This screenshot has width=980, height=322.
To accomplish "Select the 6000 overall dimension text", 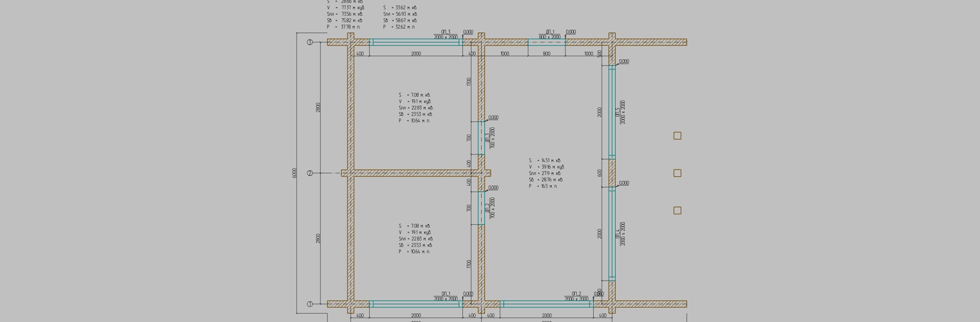I will (x=295, y=173).
